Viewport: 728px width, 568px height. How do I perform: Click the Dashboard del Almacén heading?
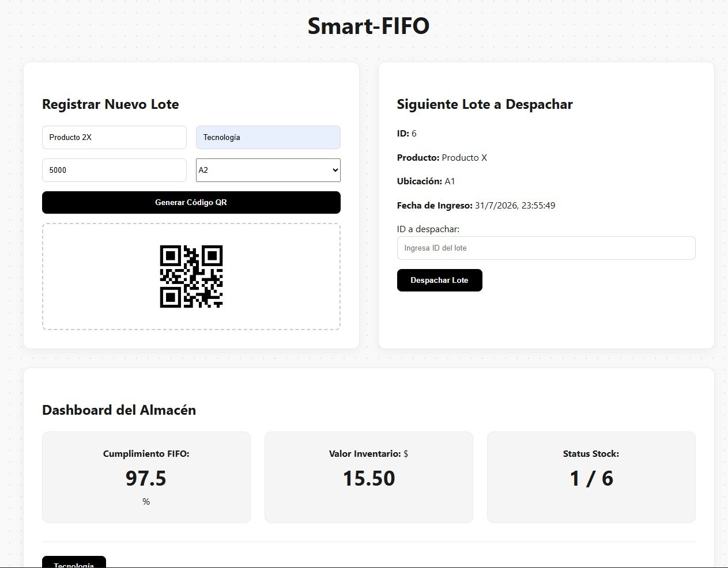tap(119, 410)
